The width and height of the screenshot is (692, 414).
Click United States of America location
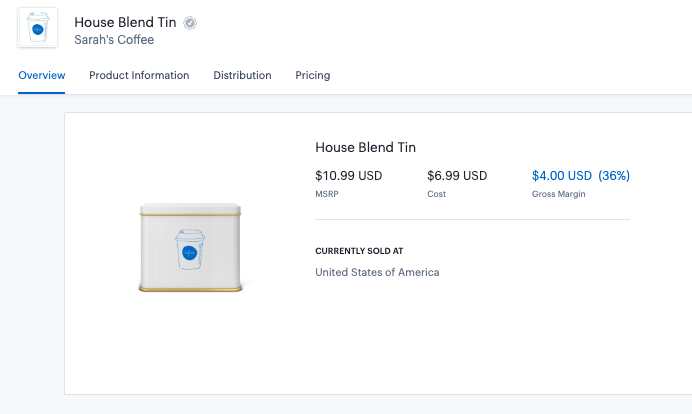point(377,272)
